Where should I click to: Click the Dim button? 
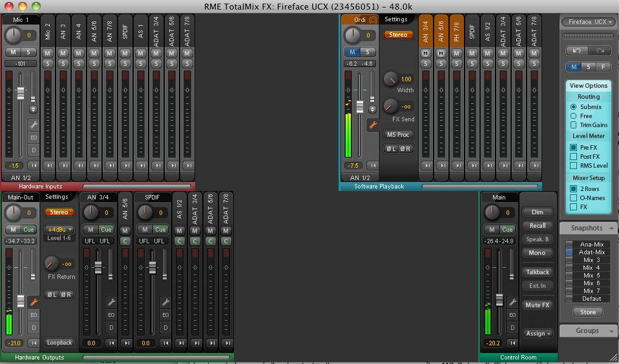(538, 212)
